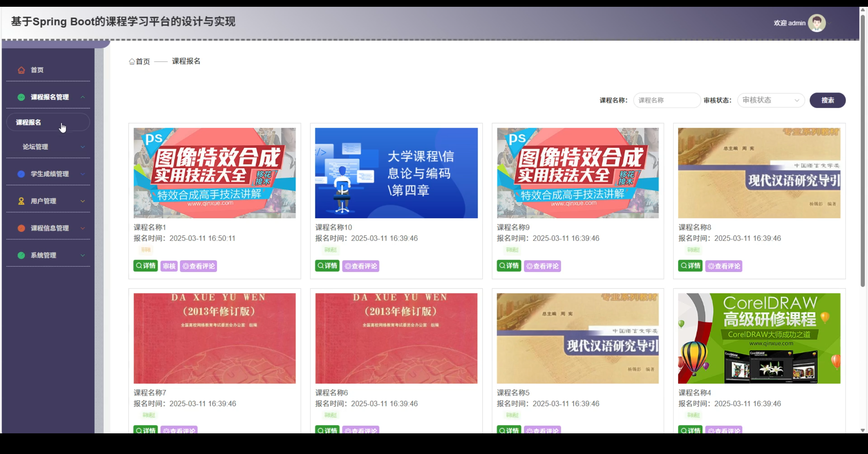The width and height of the screenshot is (868, 454).
Task: Collapse the 课程报名管理 menu chevron
Action: [x=83, y=97]
